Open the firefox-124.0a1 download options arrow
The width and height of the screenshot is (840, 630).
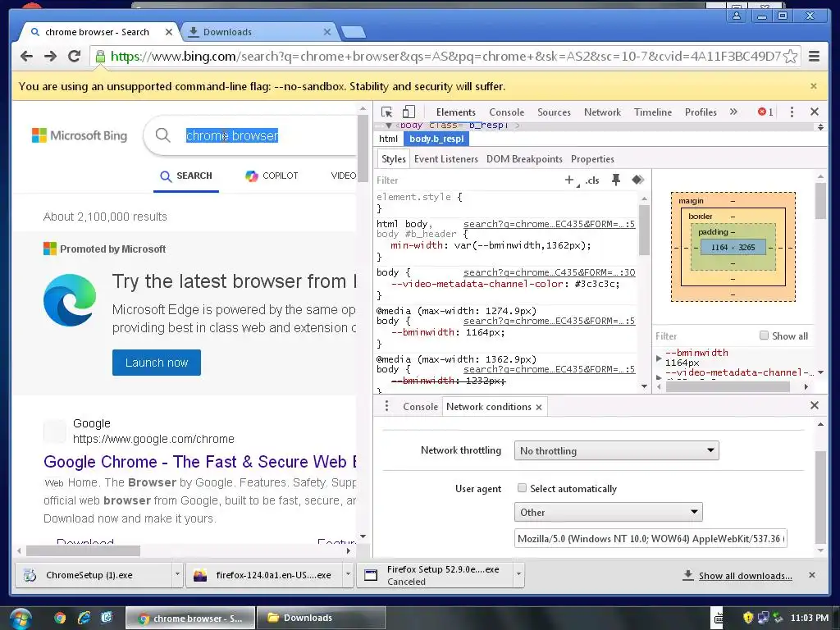(x=348, y=574)
